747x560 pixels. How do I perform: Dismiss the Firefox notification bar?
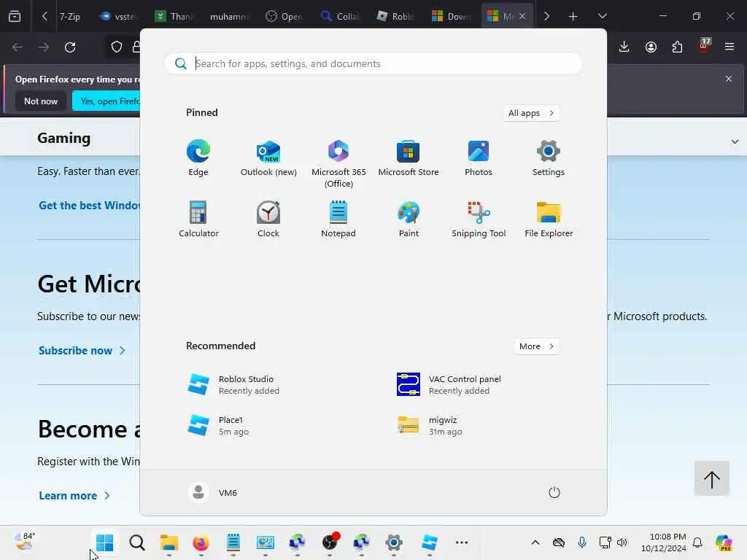(729, 79)
